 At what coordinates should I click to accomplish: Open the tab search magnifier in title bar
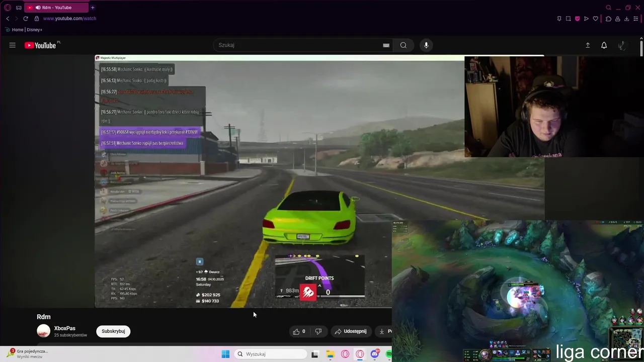[x=609, y=8]
